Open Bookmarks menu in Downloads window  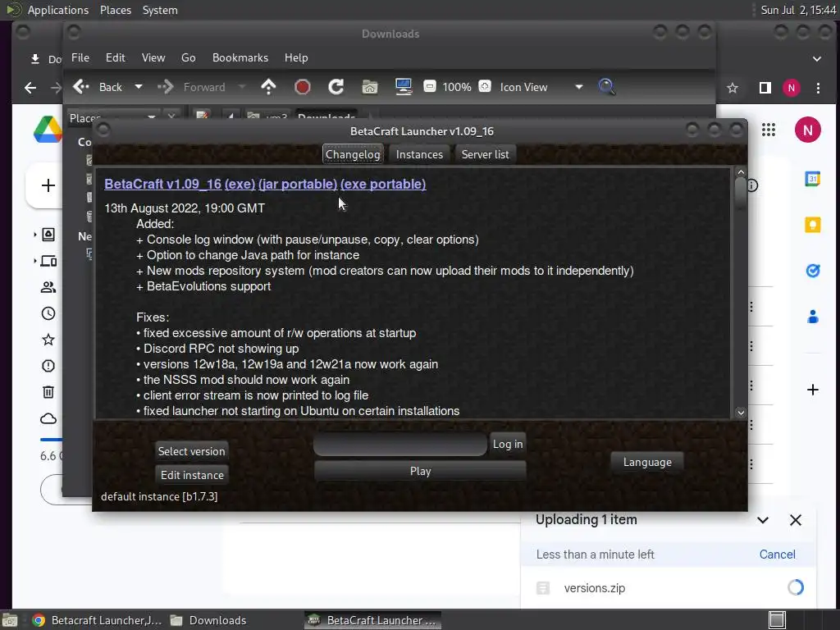240,58
